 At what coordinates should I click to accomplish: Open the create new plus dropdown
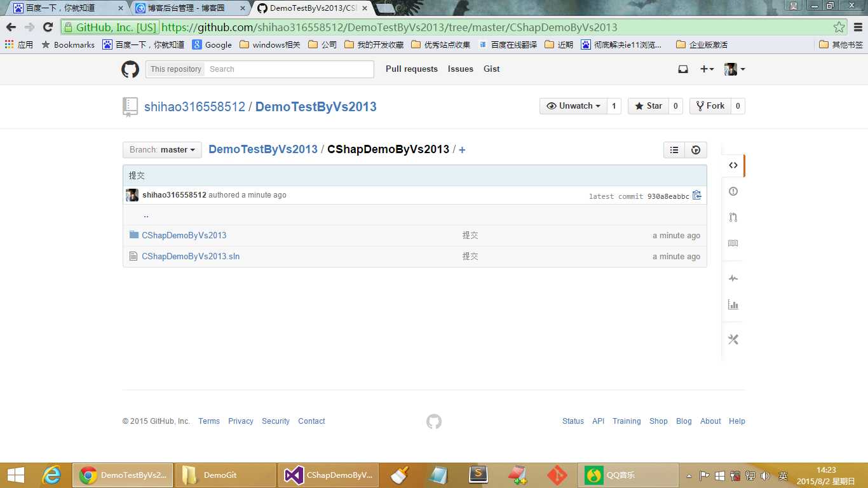coord(707,69)
